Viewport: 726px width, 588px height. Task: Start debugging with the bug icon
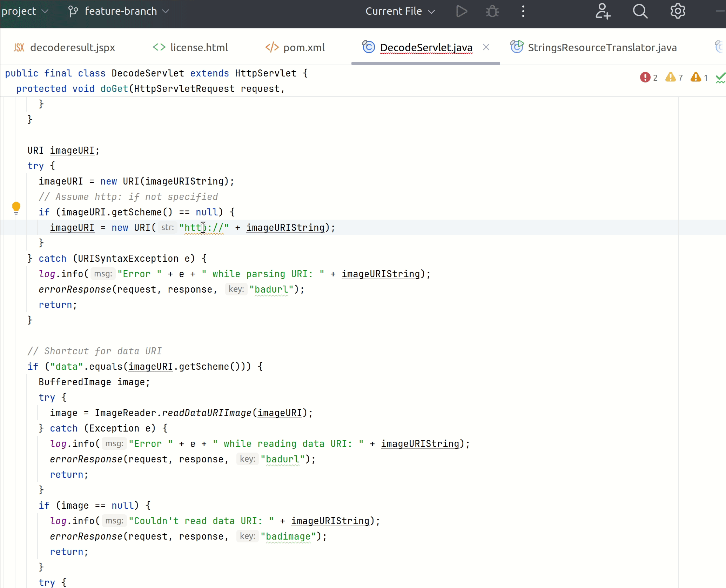(492, 11)
